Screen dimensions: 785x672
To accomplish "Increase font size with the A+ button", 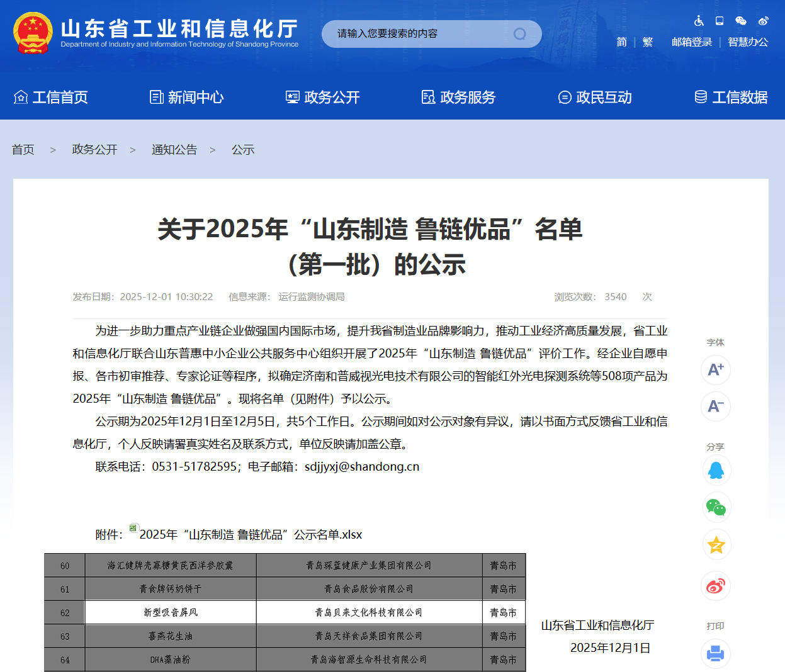I will (x=715, y=370).
